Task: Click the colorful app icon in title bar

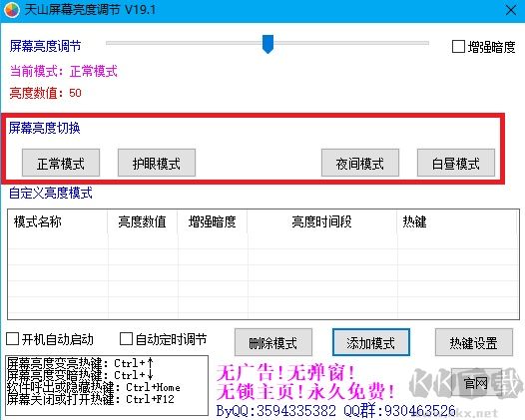Action: (12, 10)
